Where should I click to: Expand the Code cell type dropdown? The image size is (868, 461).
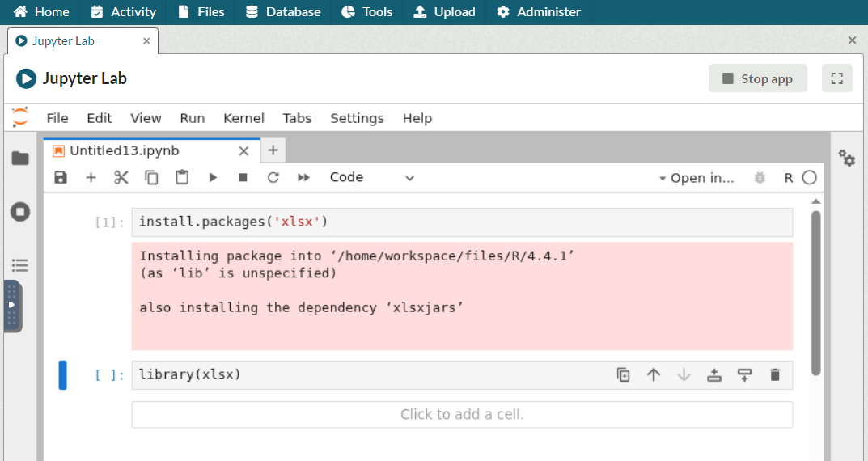[x=372, y=177]
